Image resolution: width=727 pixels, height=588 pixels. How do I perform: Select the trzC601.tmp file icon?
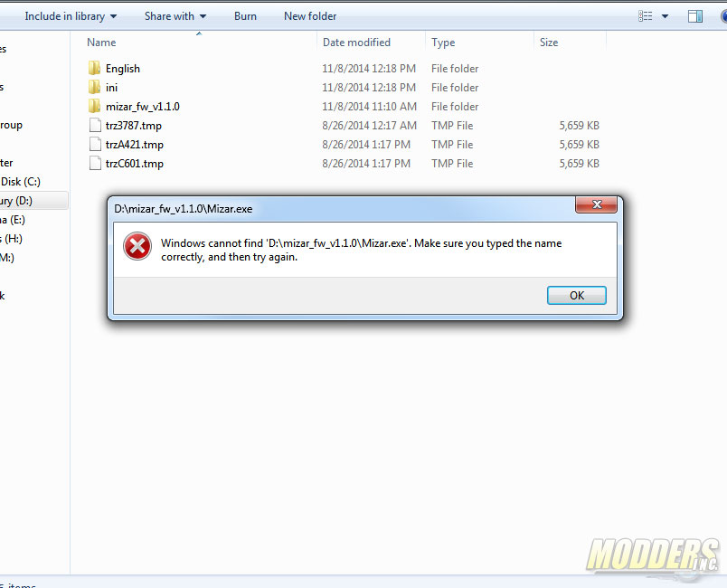(95, 163)
